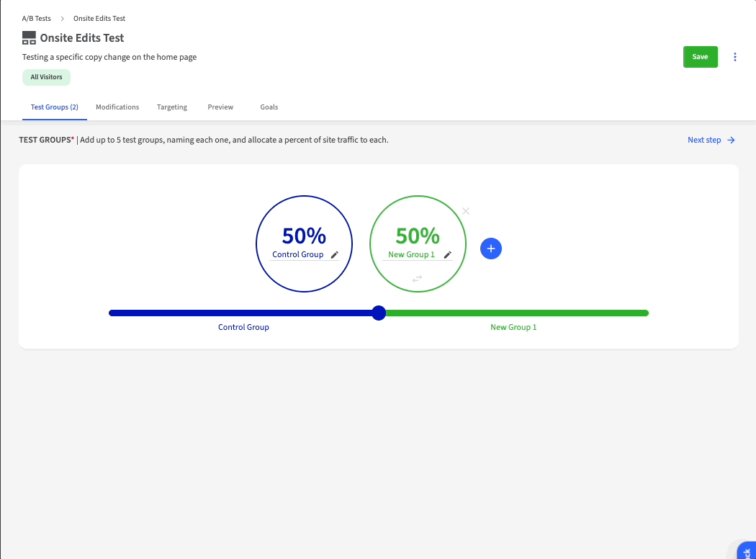Click the All Visitors audience badge

(x=46, y=77)
